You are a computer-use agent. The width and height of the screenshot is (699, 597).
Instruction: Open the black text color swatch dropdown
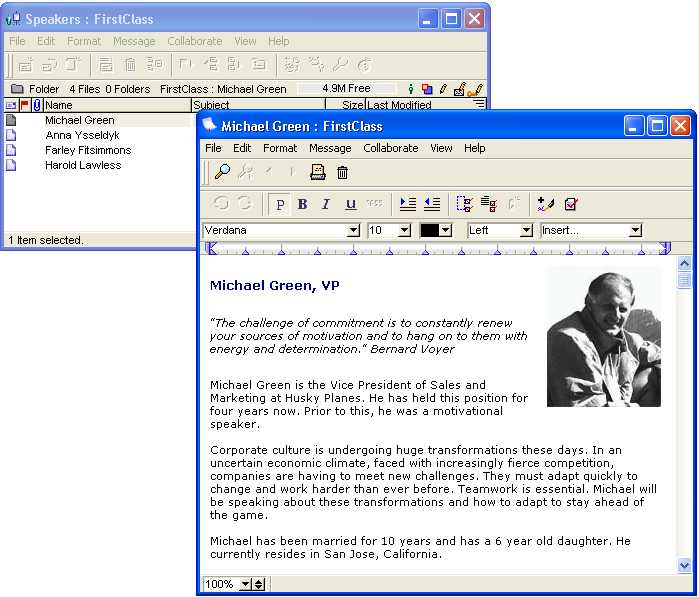pos(445,230)
